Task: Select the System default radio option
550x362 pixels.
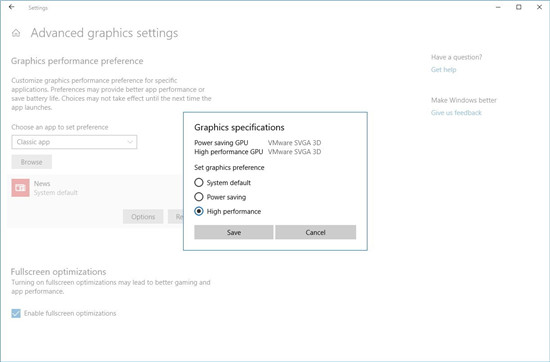Action: point(199,182)
